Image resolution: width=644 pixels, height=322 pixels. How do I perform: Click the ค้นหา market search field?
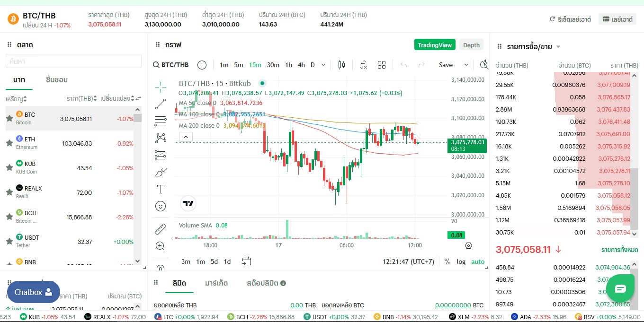coord(73,61)
